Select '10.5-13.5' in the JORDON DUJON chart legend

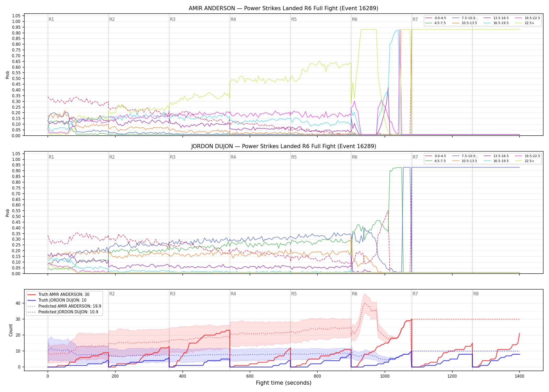click(x=469, y=161)
